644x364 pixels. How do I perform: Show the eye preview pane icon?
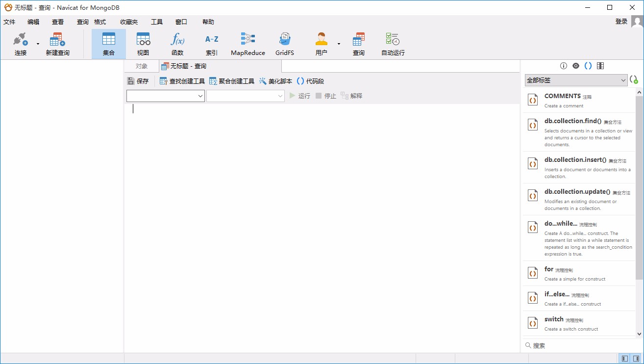576,66
